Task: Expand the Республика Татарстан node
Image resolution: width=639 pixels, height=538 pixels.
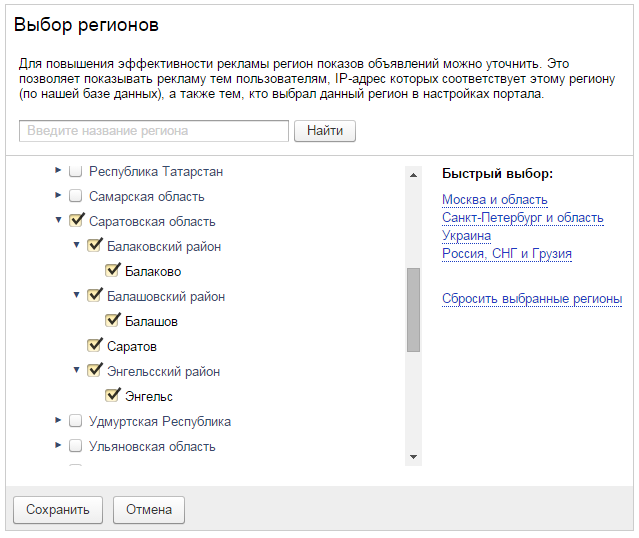Action: 59,171
